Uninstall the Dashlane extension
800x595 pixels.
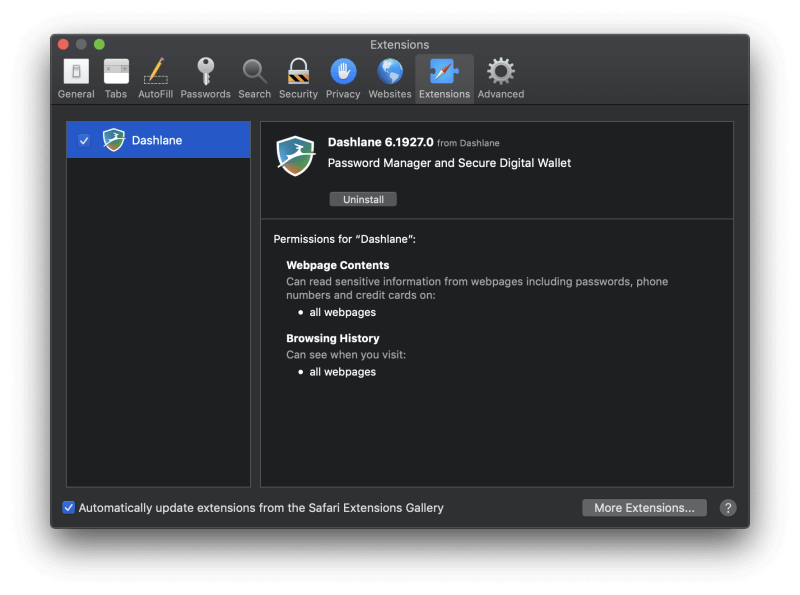pos(363,200)
